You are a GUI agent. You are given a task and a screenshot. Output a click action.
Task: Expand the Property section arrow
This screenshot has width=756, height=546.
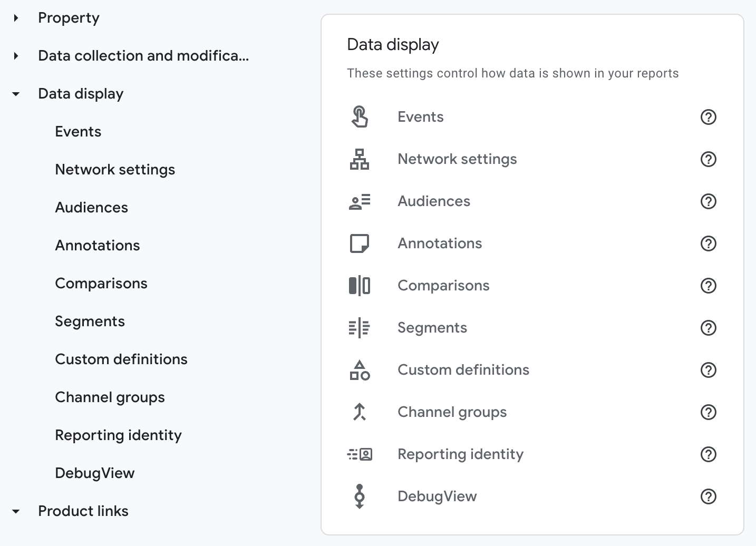point(16,18)
